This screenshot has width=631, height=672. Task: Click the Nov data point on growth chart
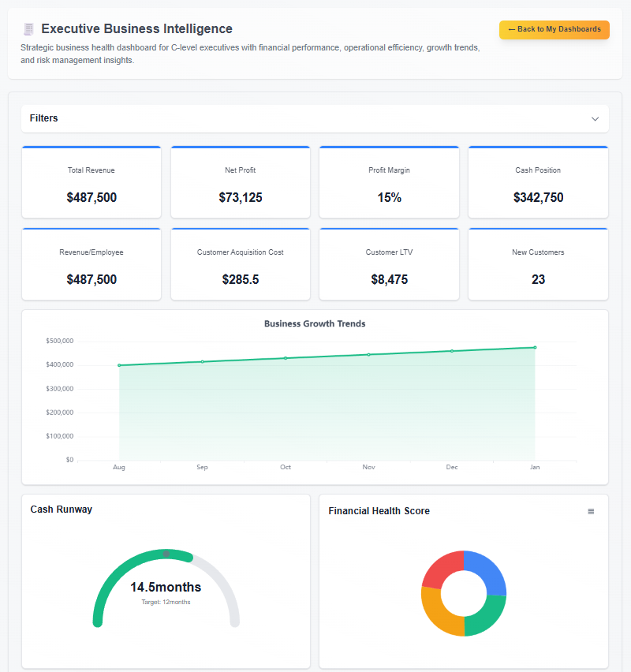click(x=368, y=355)
